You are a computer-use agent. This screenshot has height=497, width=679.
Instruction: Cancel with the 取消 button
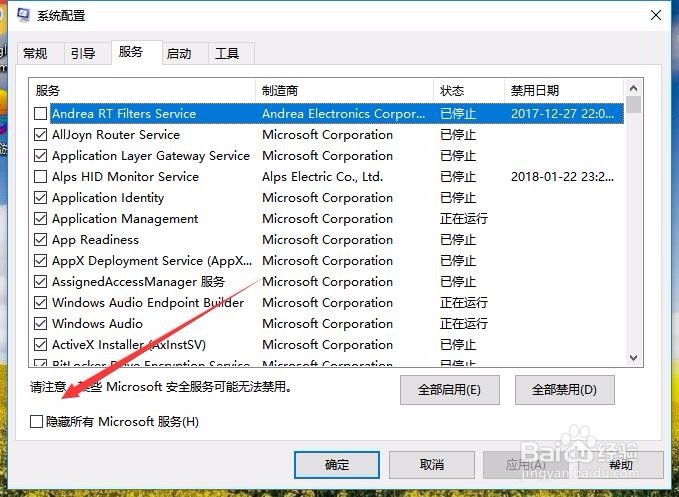pos(432,465)
